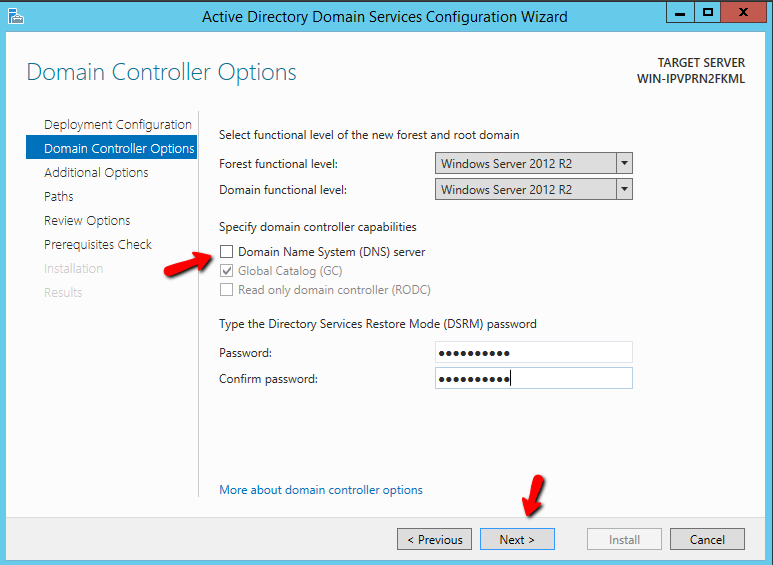Open More about domain controller options link
The height and width of the screenshot is (565, 773).
tap(321, 490)
